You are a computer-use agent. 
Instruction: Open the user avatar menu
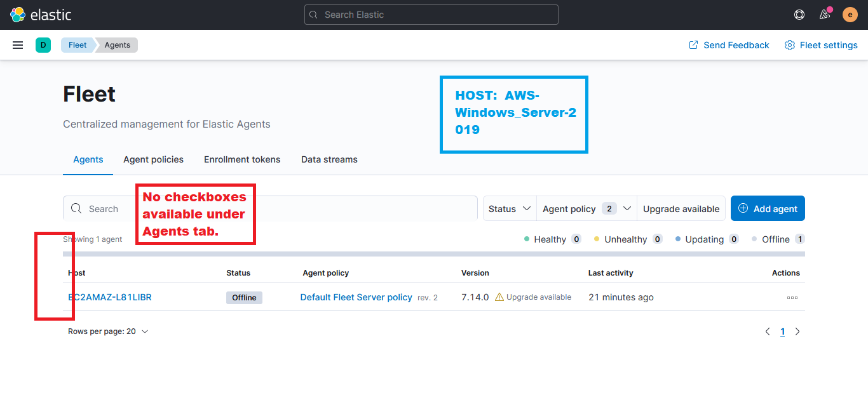coord(850,14)
